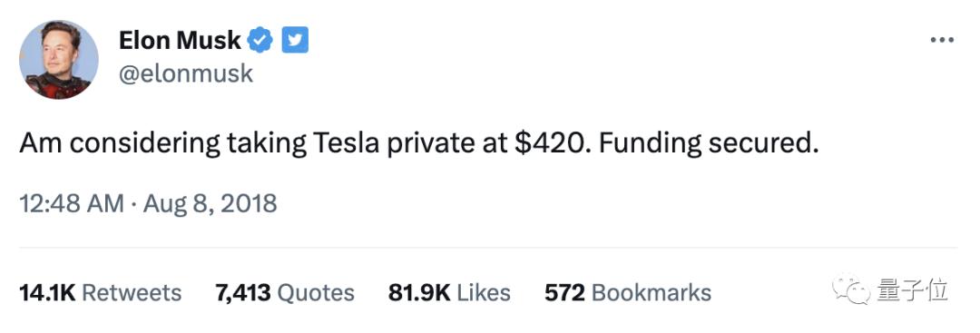This screenshot has height=333, width=980.
Task: Click the divider line above the stats
Action: click(488, 248)
